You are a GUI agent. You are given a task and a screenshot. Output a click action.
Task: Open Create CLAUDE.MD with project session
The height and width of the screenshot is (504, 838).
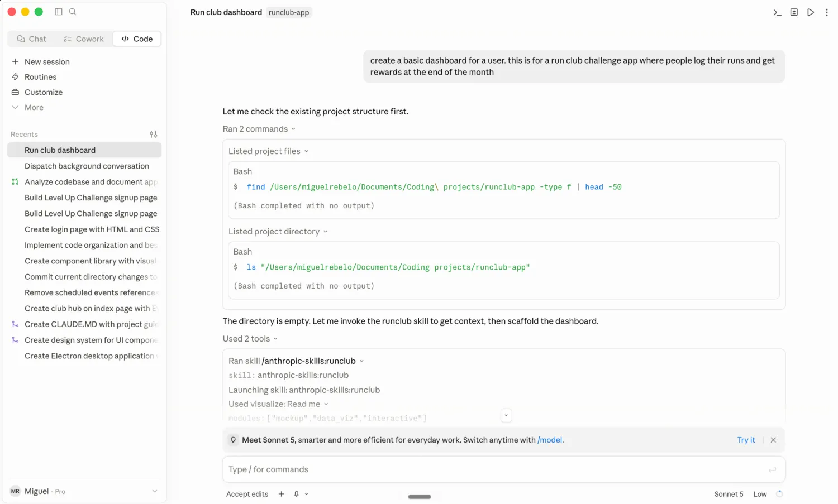(x=84, y=324)
